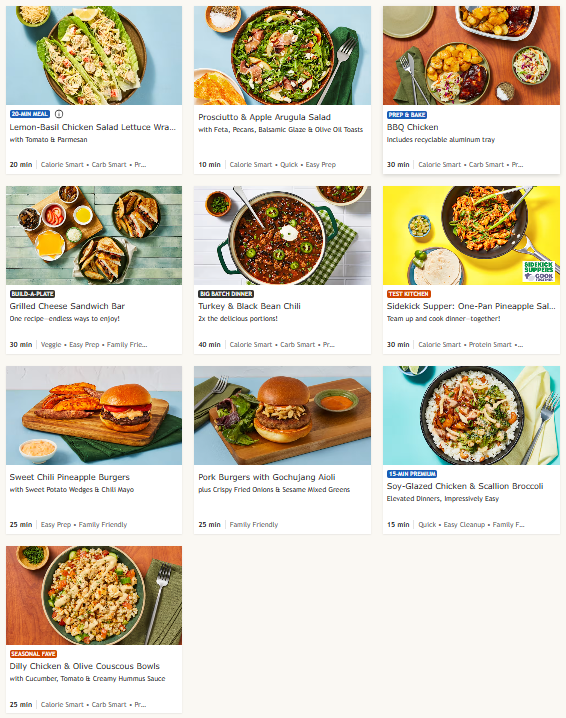
Task: Click the Prosciutto salad bowl image
Action: [283, 55]
